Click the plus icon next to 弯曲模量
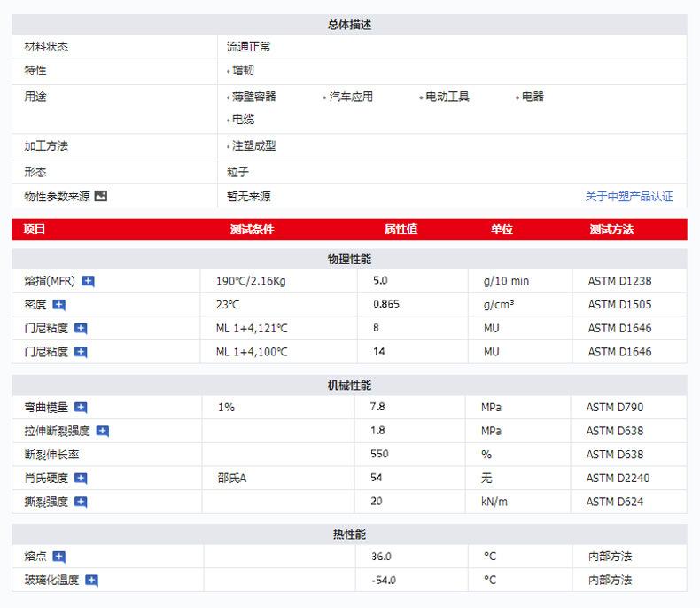Screen dimensions: 700x608 pyautogui.click(x=81, y=408)
